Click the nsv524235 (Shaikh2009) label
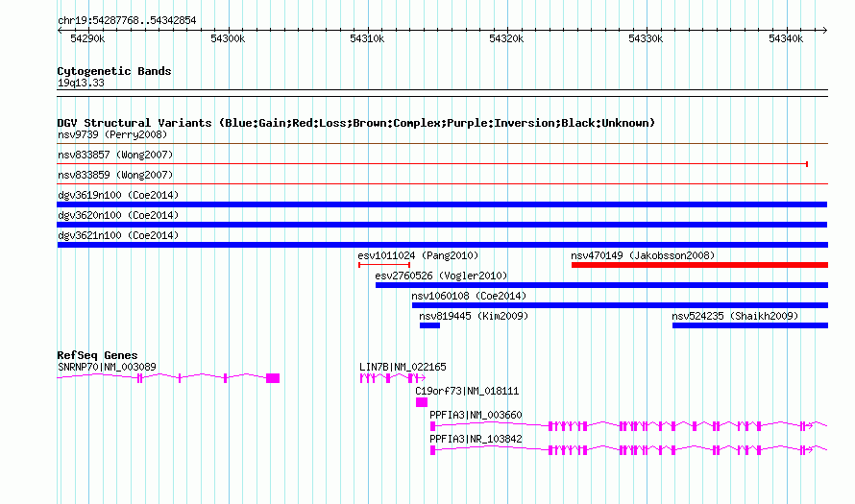855x504 pixels. (735, 316)
